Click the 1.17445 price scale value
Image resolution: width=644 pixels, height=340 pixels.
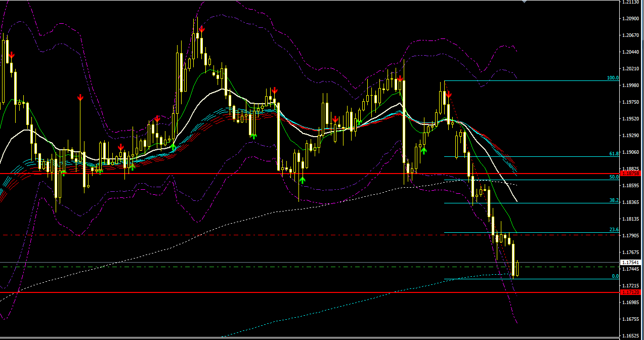630,269
